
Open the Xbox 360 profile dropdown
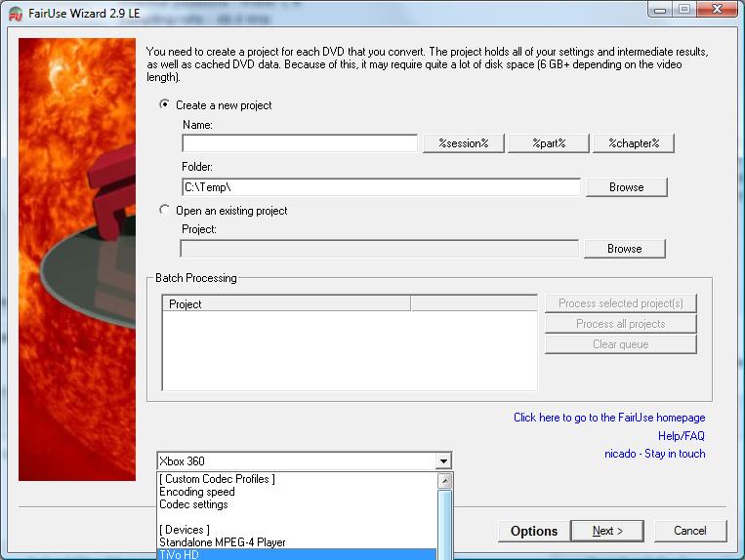(443, 460)
